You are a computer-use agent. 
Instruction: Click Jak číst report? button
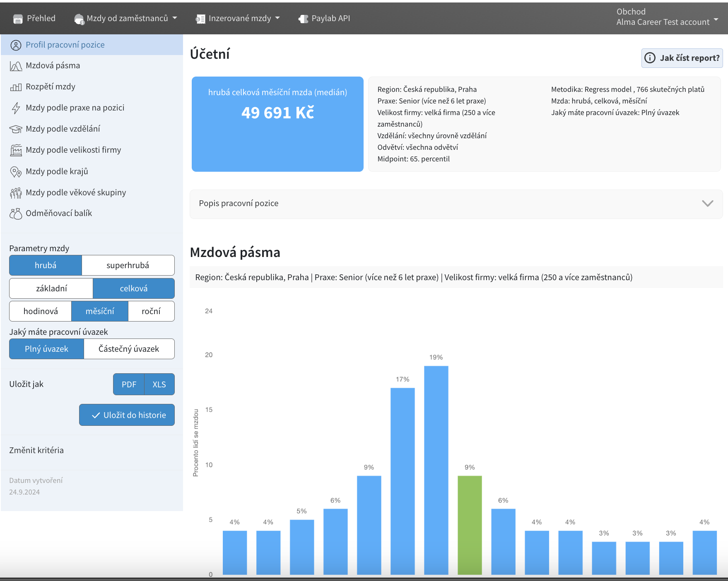(x=682, y=58)
